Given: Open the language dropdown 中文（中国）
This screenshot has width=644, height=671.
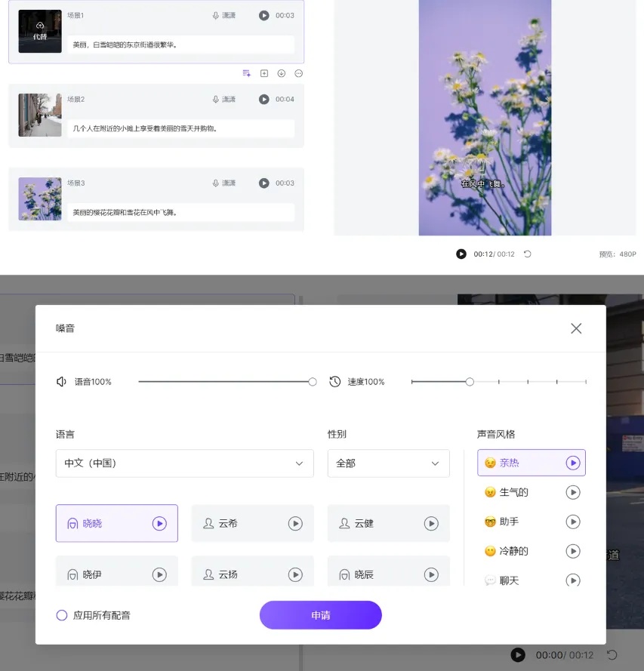Looking at the screenshot, I should (184, 463).
